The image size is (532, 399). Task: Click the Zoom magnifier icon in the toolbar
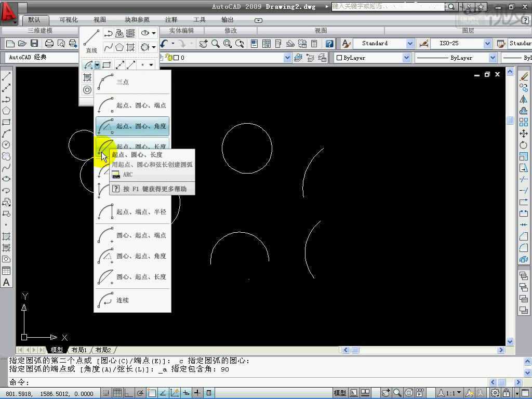point(215,44)
